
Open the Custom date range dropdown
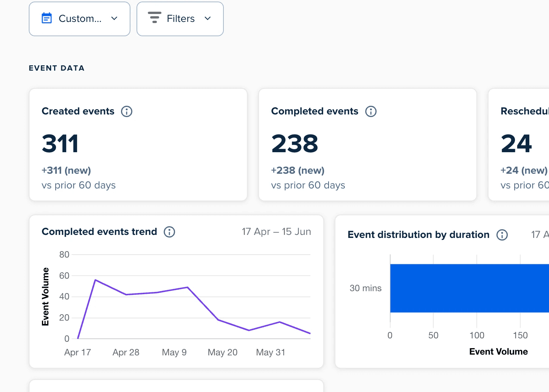click(79, 19)
